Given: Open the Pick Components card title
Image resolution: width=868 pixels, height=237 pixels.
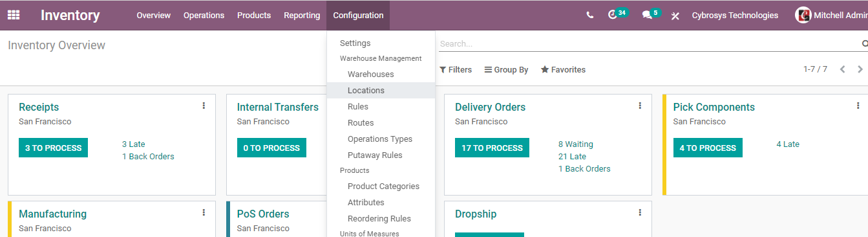Looking at the screenshot, I should click(x=714, y=107).
